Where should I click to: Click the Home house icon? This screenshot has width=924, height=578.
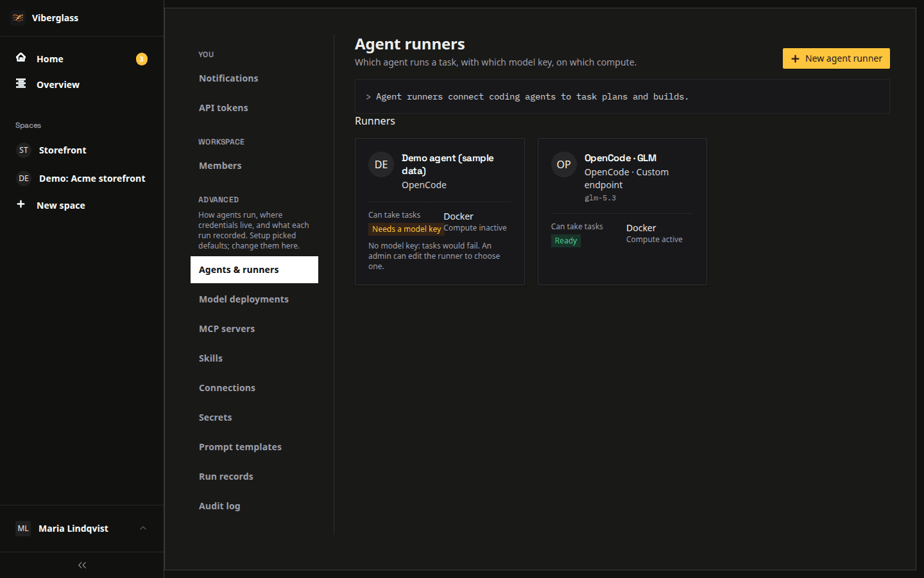coord(21,58)
